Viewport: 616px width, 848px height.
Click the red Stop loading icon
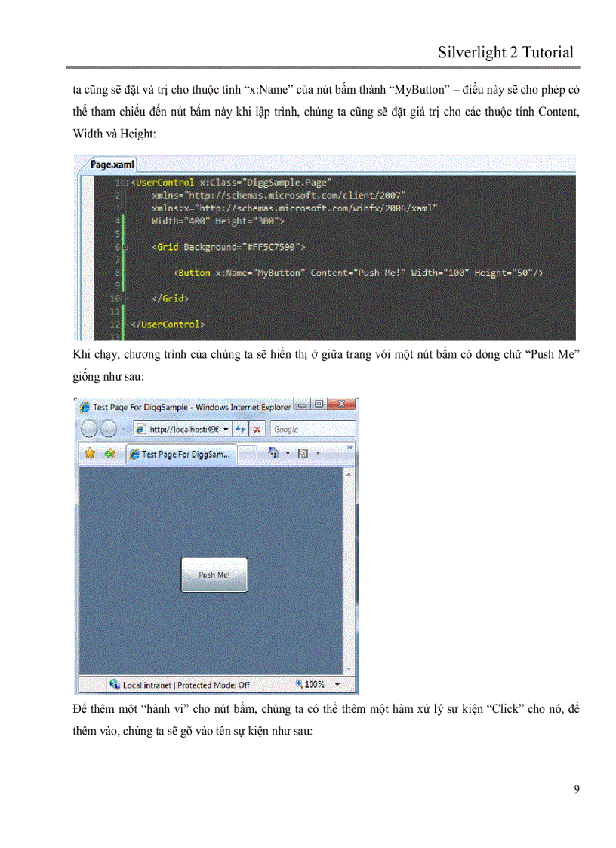pyautogui.click(x=257, y=429)
